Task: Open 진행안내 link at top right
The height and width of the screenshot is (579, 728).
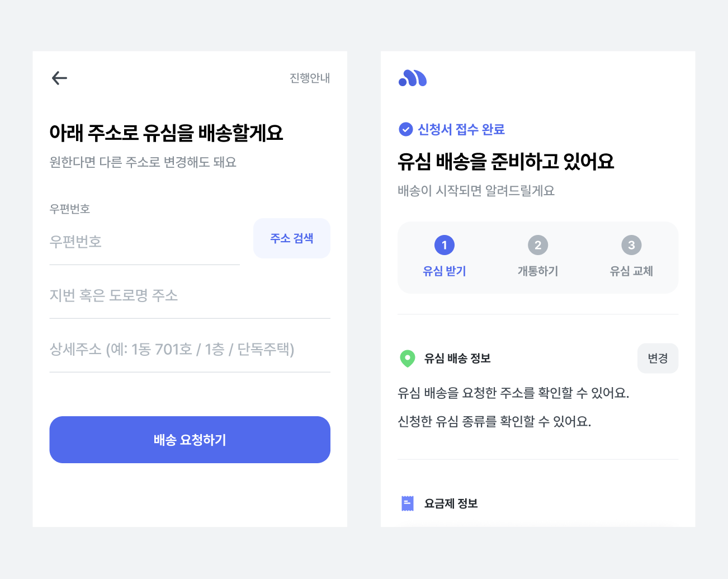Action: click(x=310, y=78)
